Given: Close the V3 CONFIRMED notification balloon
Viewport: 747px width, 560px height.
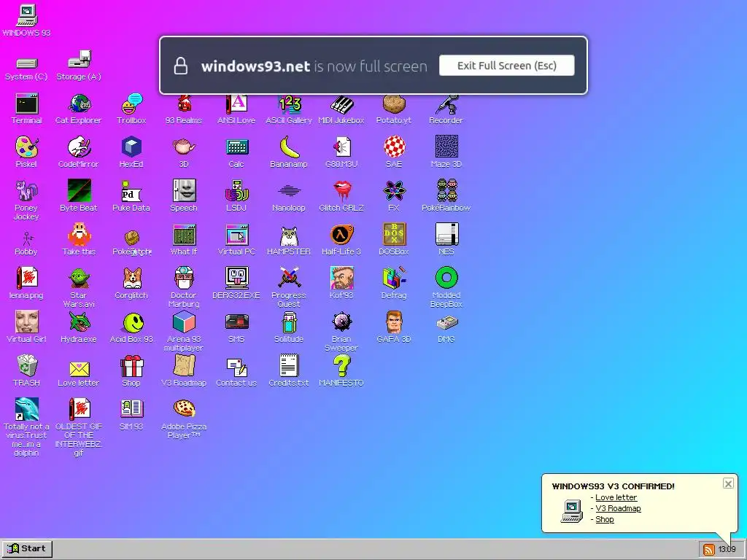Looking at the screenshot, I should coord(728,484).
